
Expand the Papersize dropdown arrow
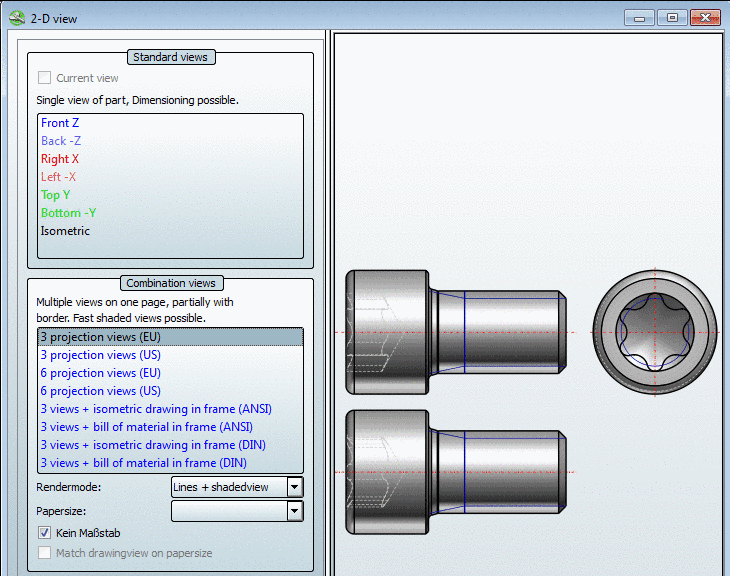294,511
